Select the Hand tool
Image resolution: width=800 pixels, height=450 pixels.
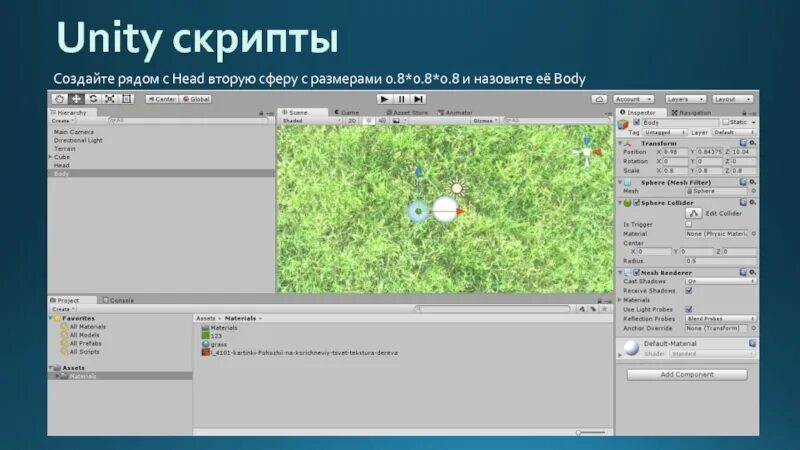(59, 99)
